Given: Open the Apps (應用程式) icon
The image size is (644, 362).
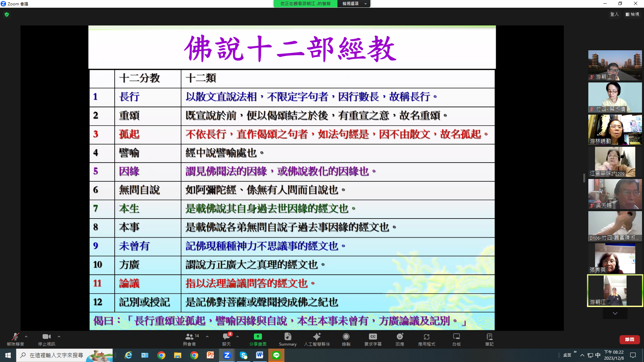Looking at the screenshot, I should 426,337.
